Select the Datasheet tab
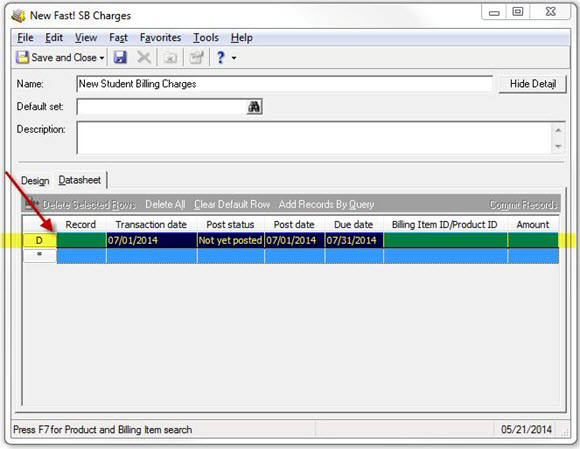The image size is (580, 449). [x=80, y=180]
